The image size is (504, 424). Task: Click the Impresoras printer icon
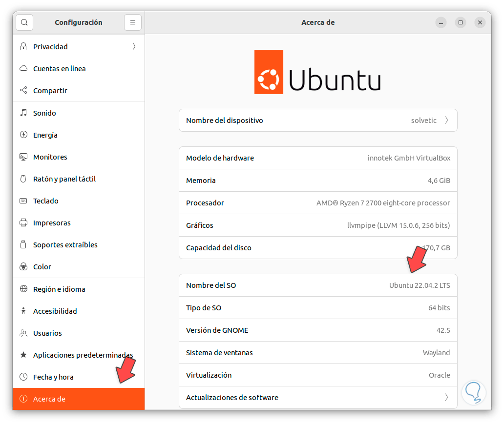tap(23, 222)
